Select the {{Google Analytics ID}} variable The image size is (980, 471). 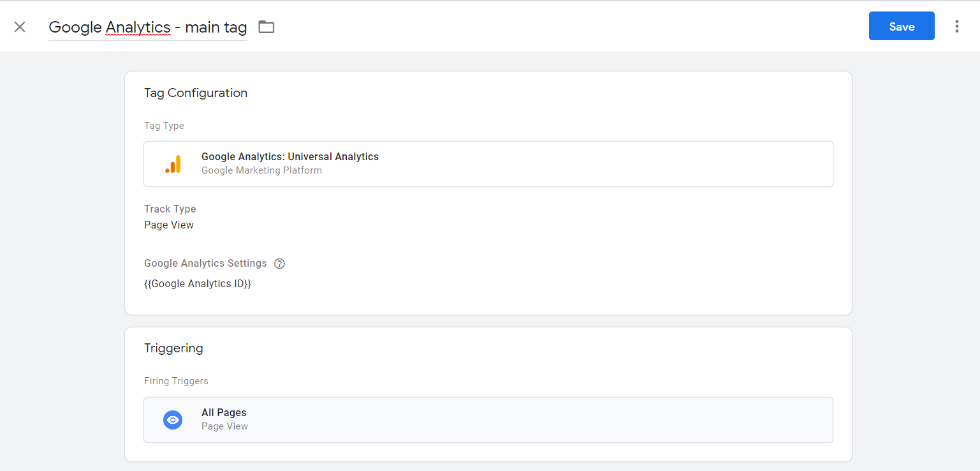pos(198,283)
